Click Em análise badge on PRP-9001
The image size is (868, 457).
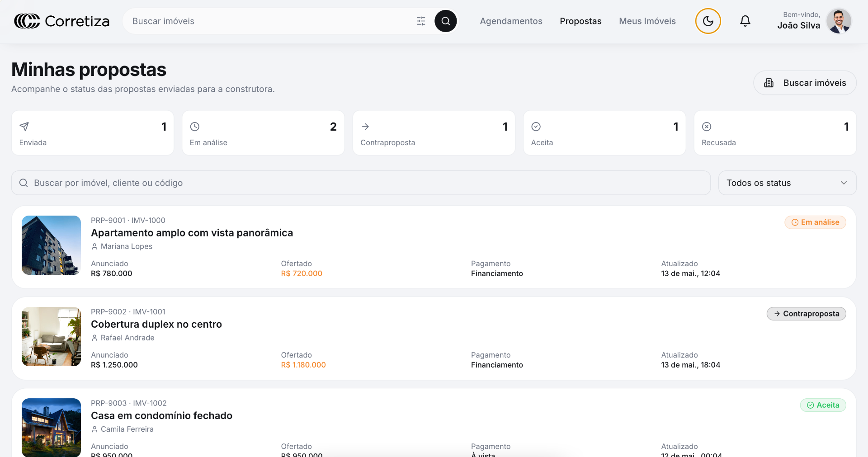[815, 222]
